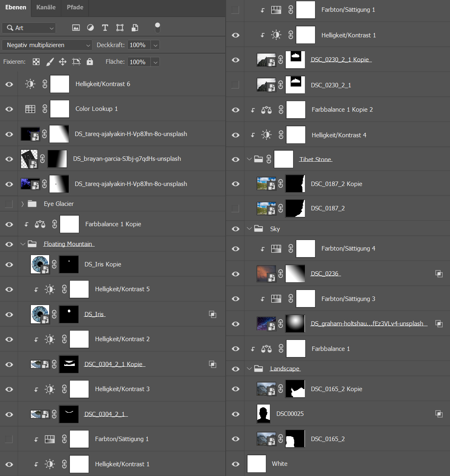The height and width of the screenshot is (476, 450).
Task: Click the adjustment layer filter icon
Action: pos(90,28)
